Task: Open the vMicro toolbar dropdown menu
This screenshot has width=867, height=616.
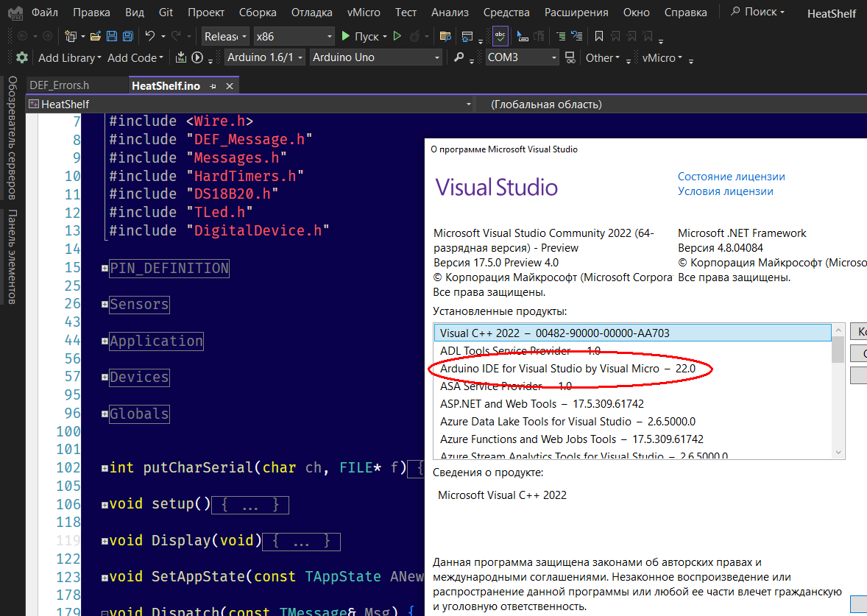Action: tap(662, 57)
